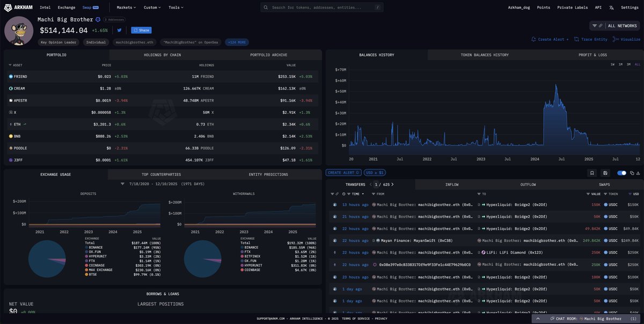Click the save disk icon above transfers table
The width and height of the screenshot is (644, 324).
(x=605, y=173)
